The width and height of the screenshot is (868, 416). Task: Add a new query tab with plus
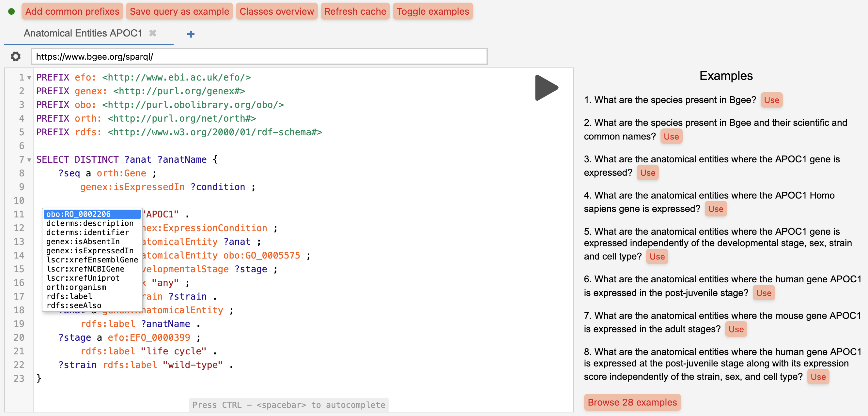[x=191, y=34]
